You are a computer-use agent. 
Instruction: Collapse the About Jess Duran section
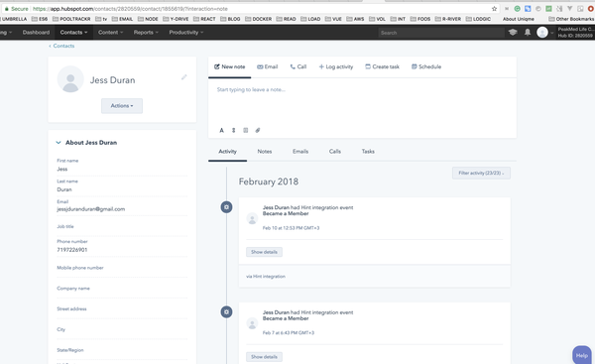pos(59,143)
